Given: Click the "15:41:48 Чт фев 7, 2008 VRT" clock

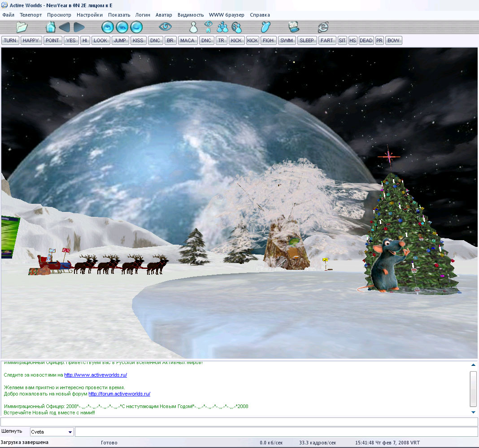Looking at the screenshot, I should [388, 443].
